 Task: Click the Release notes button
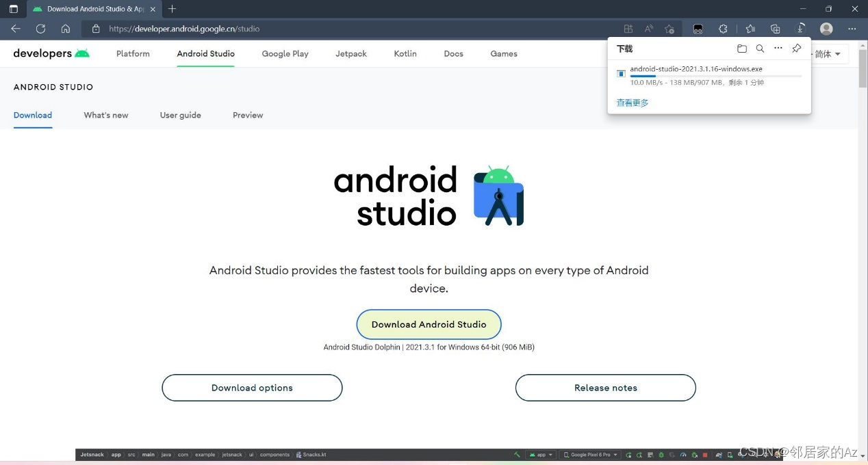[606, 388]
